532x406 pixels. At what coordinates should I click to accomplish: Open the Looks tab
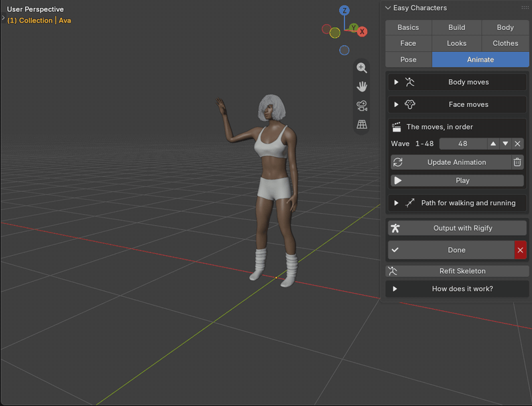tap(457, 43)
